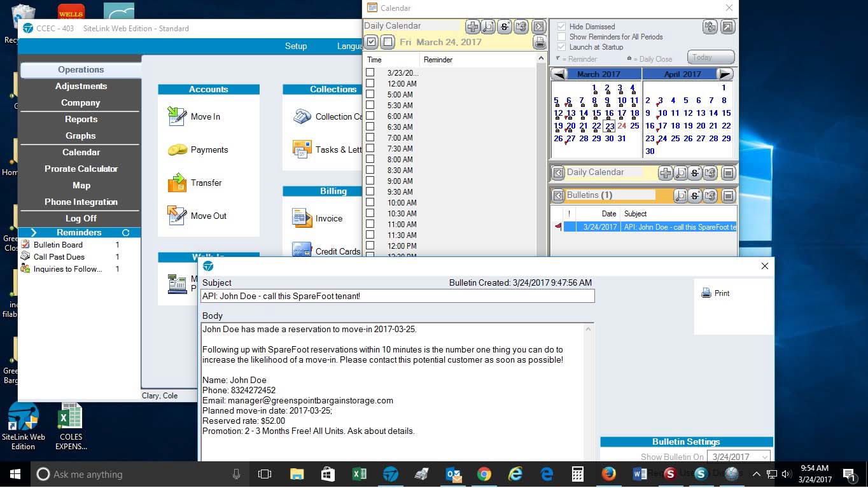Collapse the Bulletins panel with its arrow
This screenshot has width=868, height=488.
558,195
